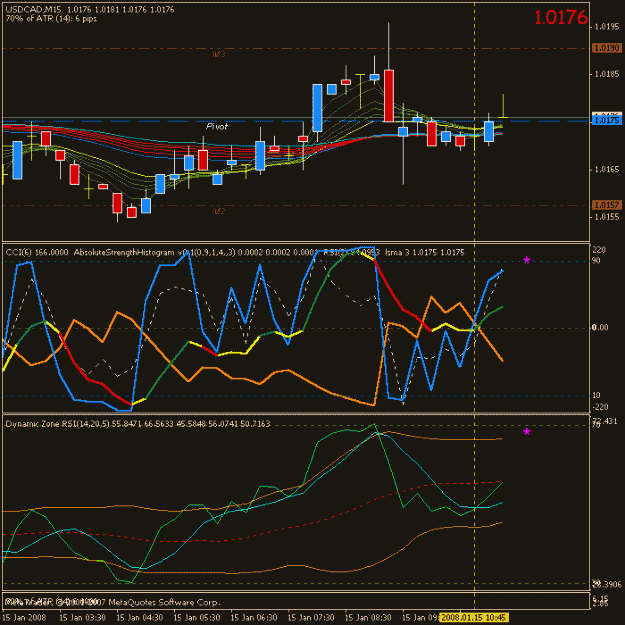Click the '15 Jan 03:30' time axis label
This screenshot has width=625, height=625.
click(x=82, y=618)
